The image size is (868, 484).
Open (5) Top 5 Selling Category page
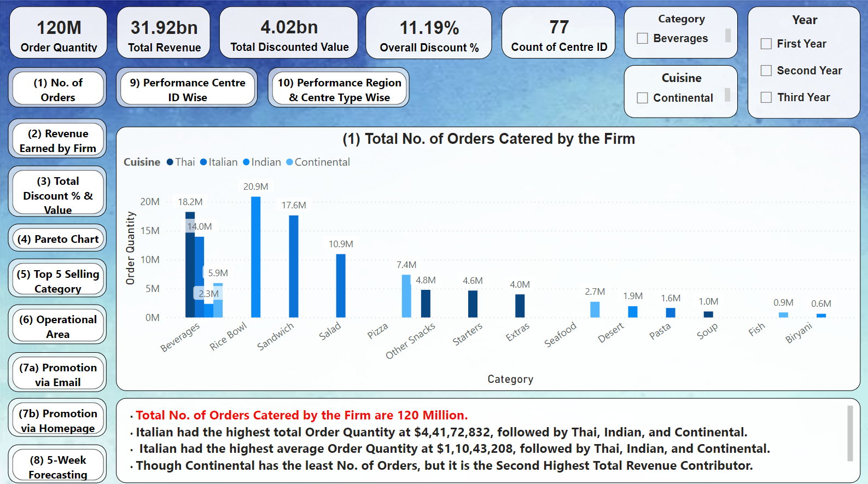57,278
